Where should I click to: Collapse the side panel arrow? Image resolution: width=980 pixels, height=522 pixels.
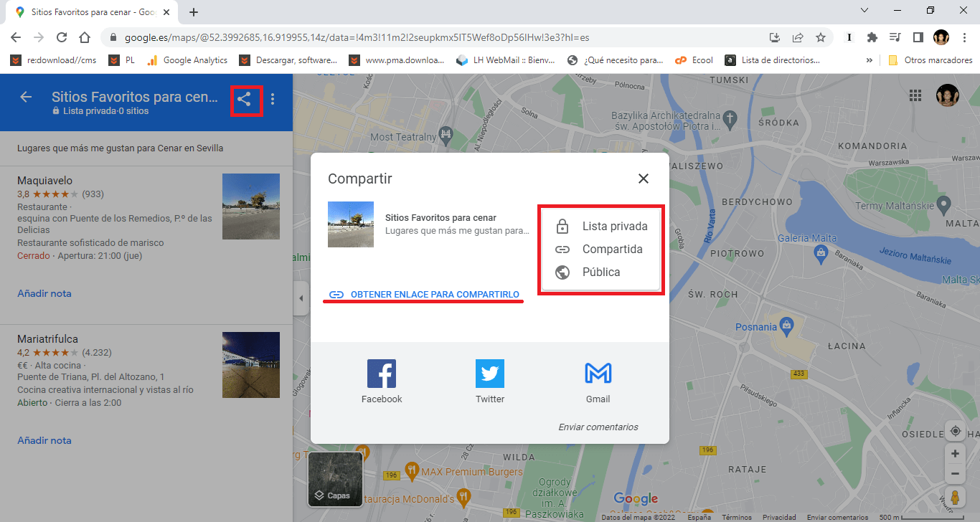301,299
